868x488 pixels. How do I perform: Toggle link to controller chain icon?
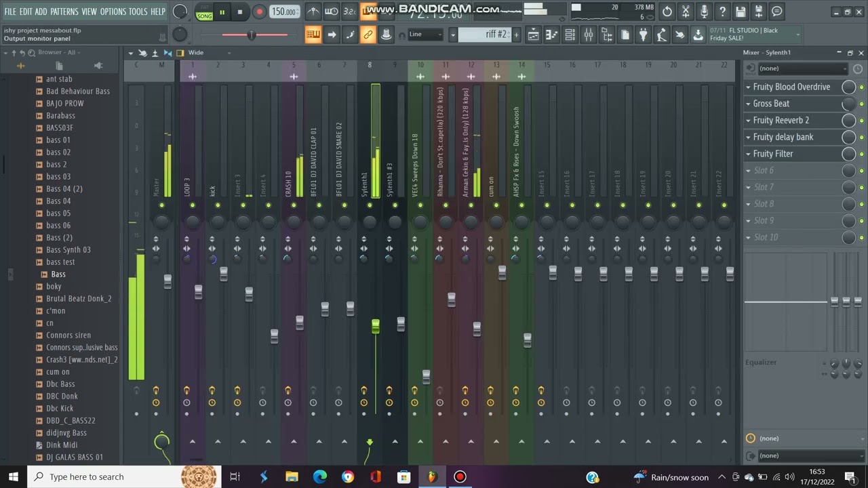coord(368,35)
